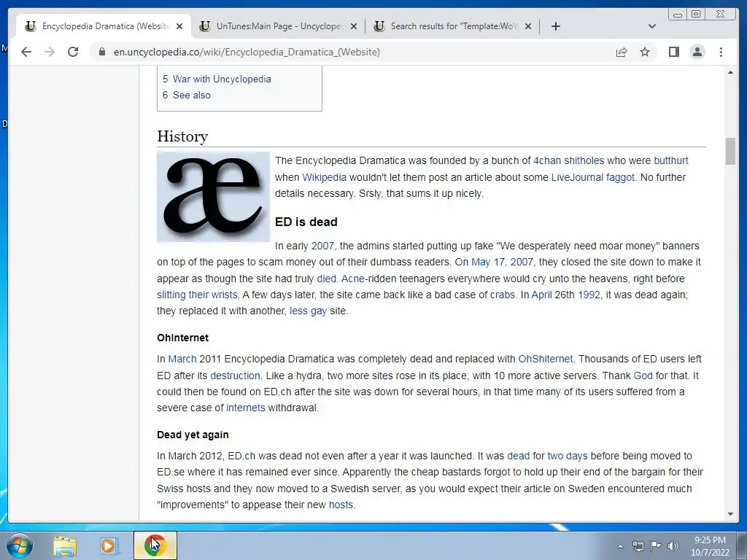747x560 pixels.
Task: Click the scrollbar up arrow
Action: (x=730, y=72)
